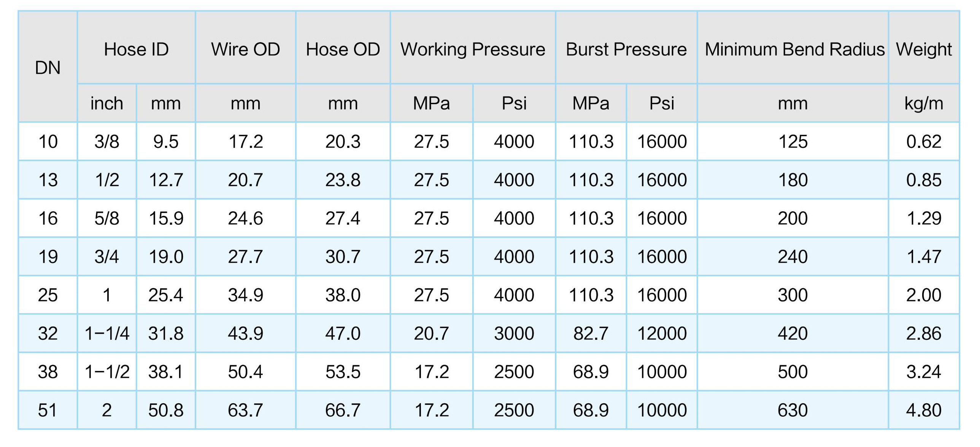Image resolution: width=980 pixels, height=447 pixels.
Task: Click wire OD 34.9 value
Action: coord(245,295)
